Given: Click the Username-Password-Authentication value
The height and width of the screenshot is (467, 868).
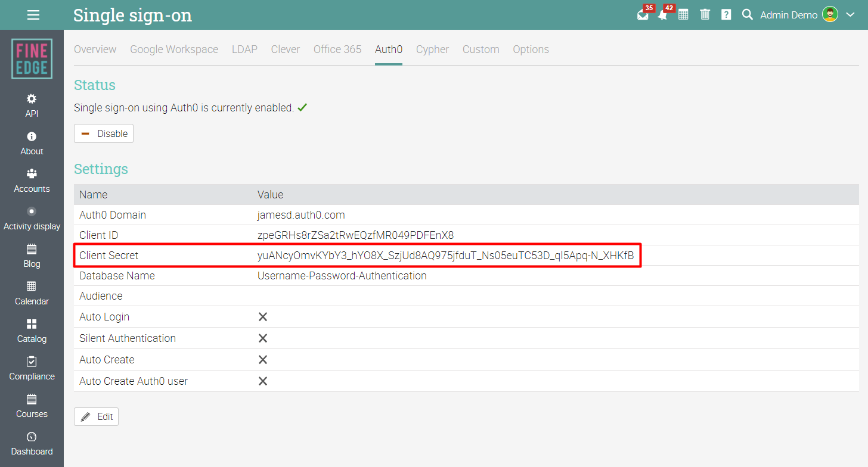Looking at the screenshot, I should coord(342,276).
